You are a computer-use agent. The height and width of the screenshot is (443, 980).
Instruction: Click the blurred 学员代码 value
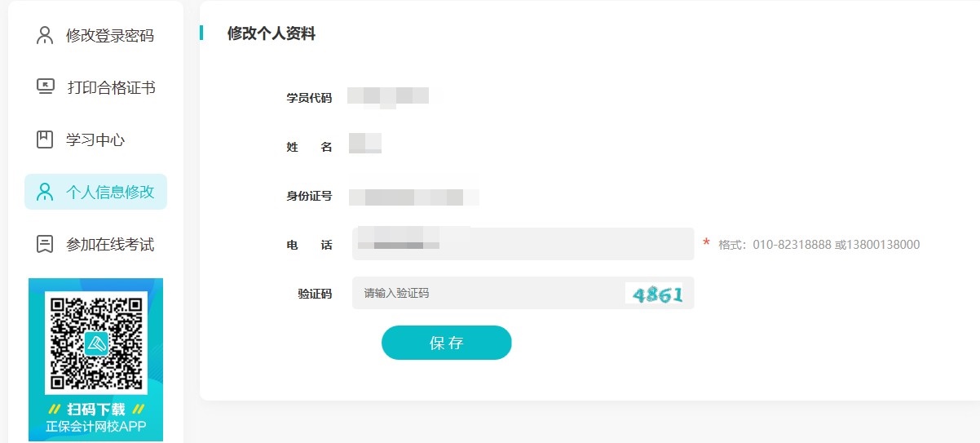click(x=388, y=97)
